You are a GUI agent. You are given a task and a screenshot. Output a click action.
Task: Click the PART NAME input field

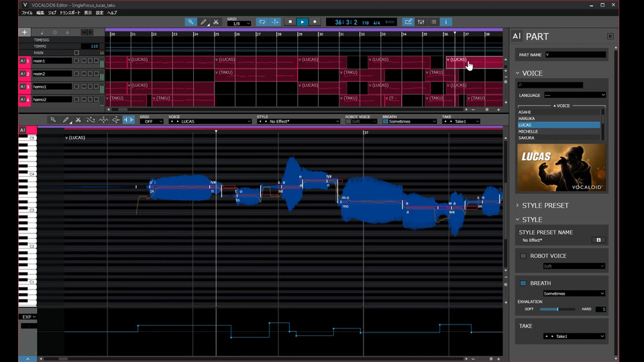pos(576,54)
